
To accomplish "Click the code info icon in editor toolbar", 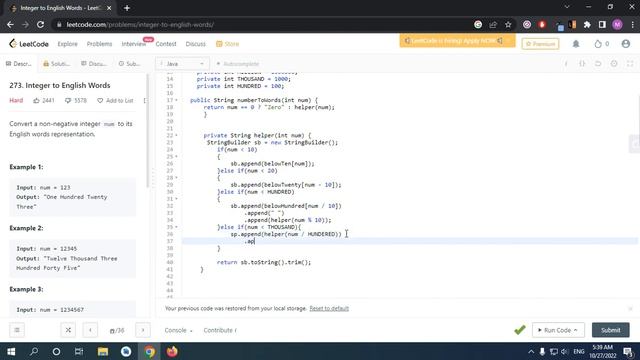I will tap(566, 64).
